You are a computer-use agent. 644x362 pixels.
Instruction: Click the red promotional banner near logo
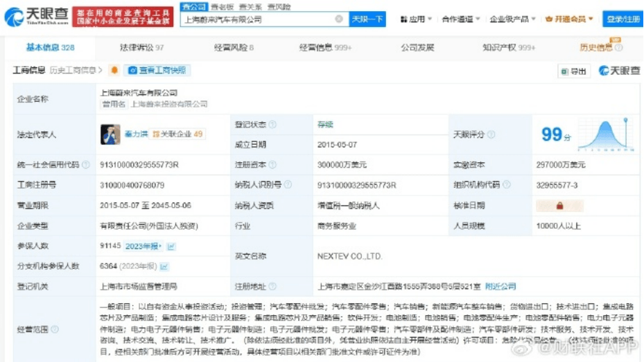click(x=123, y=17)
